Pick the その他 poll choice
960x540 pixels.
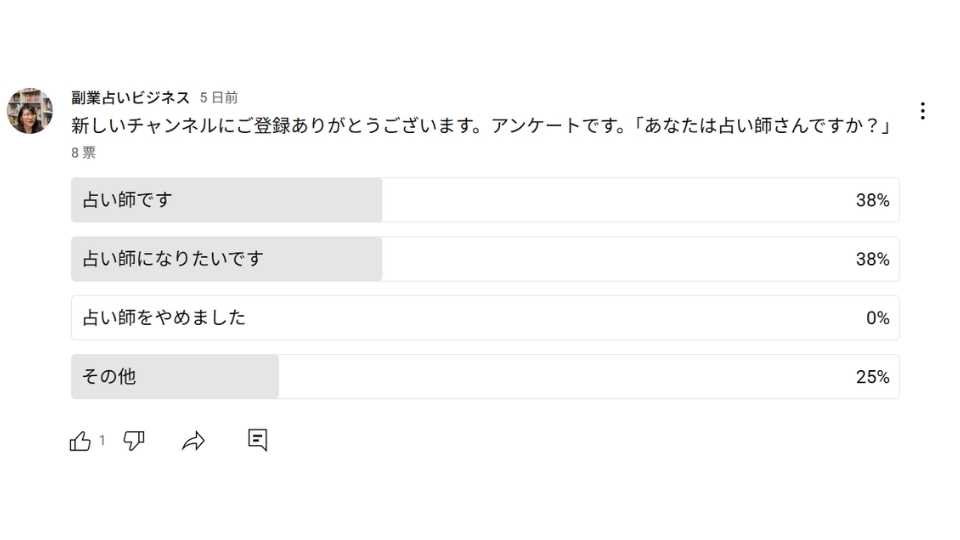pyautogui.click(x=110, y=377)
